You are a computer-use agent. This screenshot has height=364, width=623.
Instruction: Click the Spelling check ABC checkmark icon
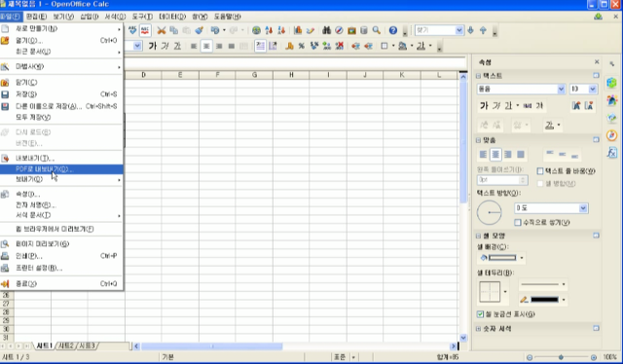tap(132, 30)
